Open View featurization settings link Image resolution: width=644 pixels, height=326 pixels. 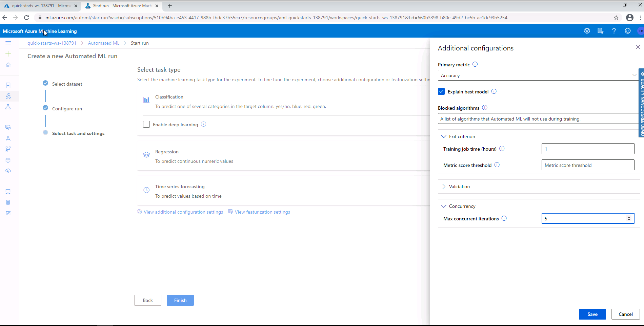(259, 212)
